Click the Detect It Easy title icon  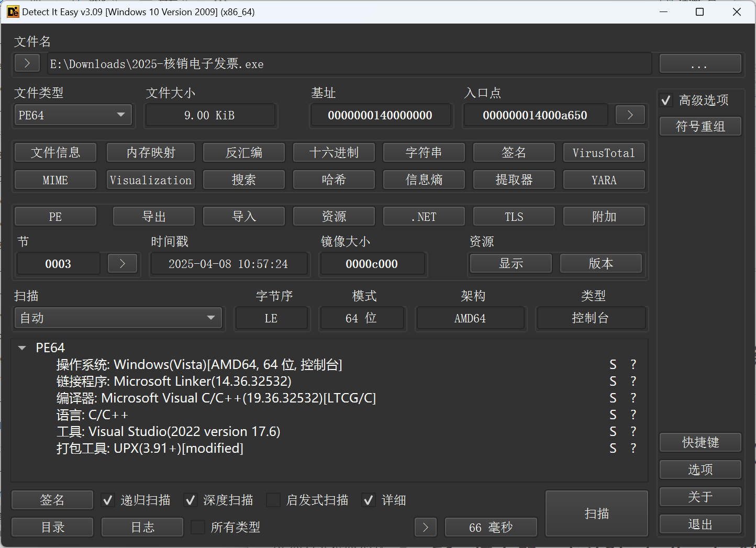(13, 12)
